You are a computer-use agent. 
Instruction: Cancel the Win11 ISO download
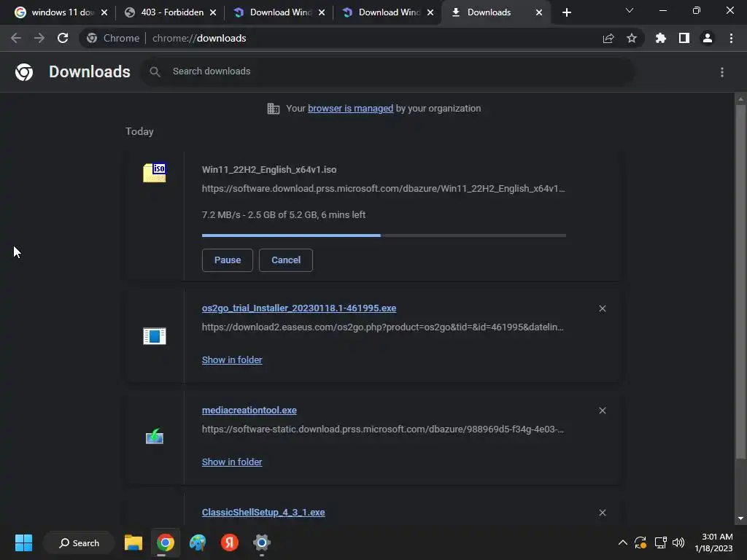286,260
